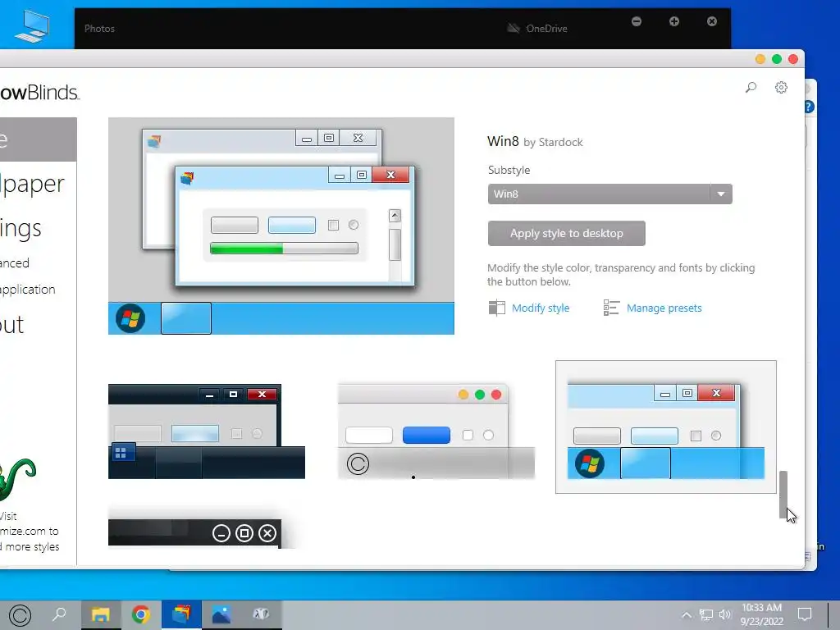The image size is (840, 630).
Task: Launch Google Chrome from taskbar
Action: tap(141, 614)
